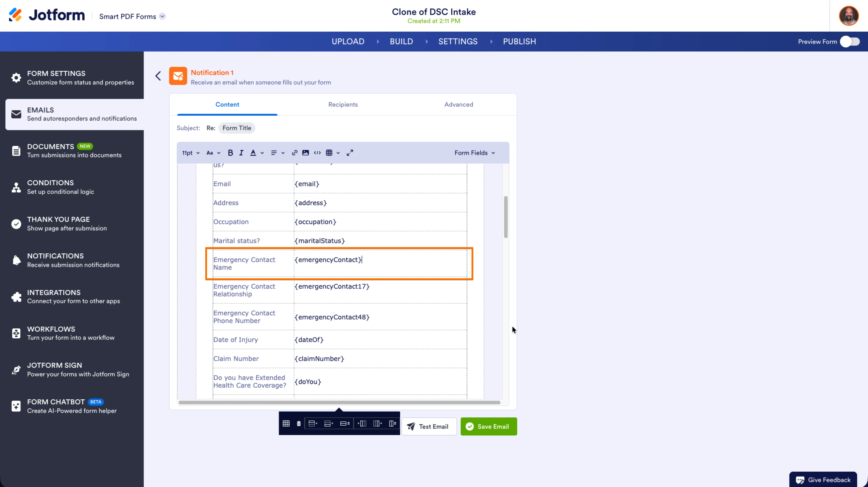Send a Test Email
The image size is (868, 487).
[429, 426]
